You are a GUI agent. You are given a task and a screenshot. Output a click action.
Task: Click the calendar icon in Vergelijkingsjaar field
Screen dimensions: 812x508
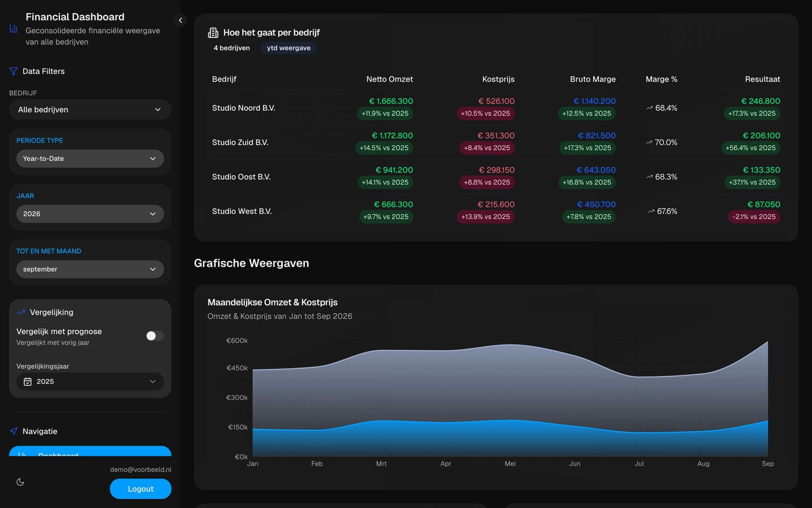[28, 382]
